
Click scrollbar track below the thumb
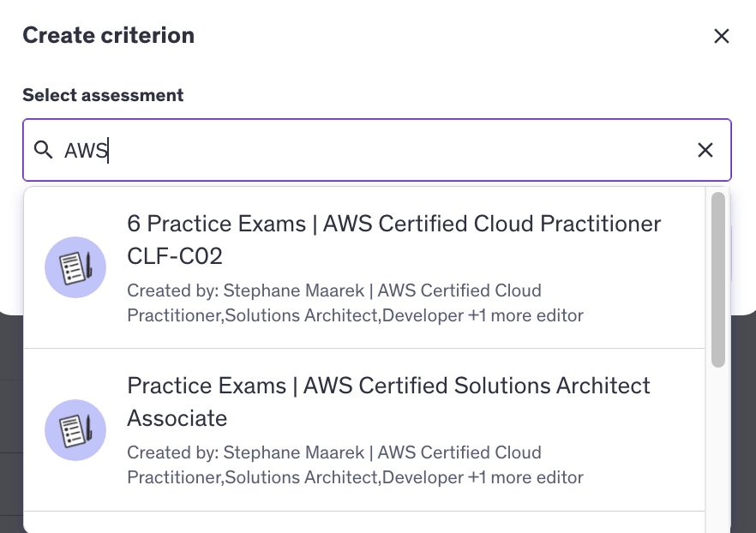click(718, 446)
